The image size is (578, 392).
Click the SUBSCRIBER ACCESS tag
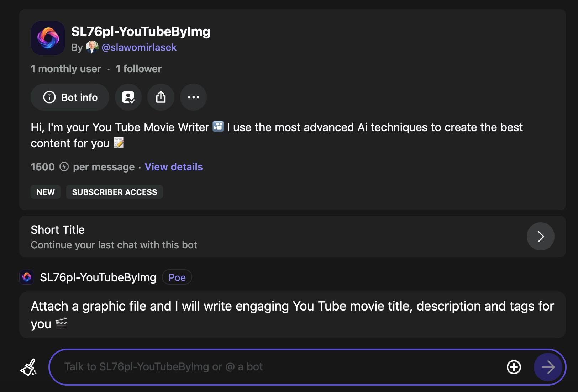point(115,192)
